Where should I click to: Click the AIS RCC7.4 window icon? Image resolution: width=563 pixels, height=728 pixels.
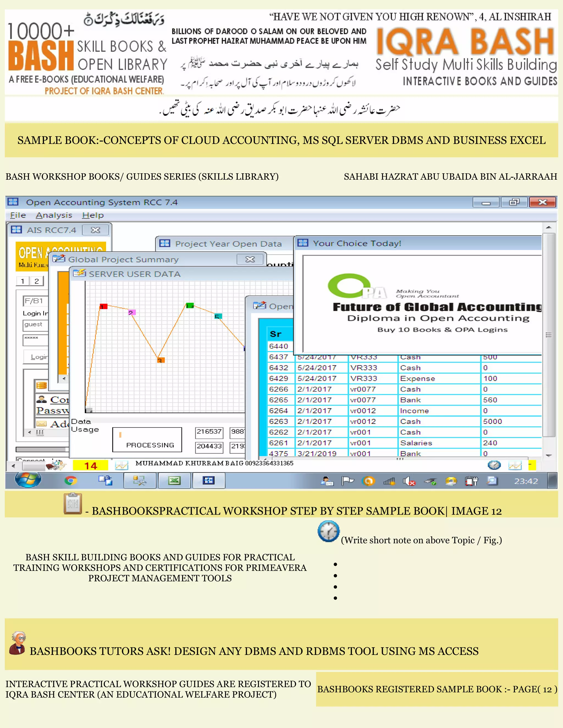click(x=16, y=230)
